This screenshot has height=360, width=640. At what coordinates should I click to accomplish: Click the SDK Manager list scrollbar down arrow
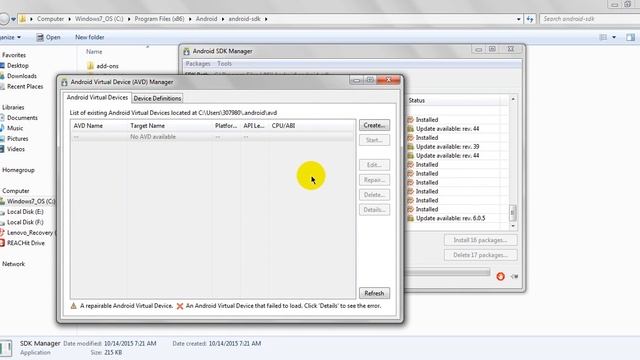click(x=513, y=226)
